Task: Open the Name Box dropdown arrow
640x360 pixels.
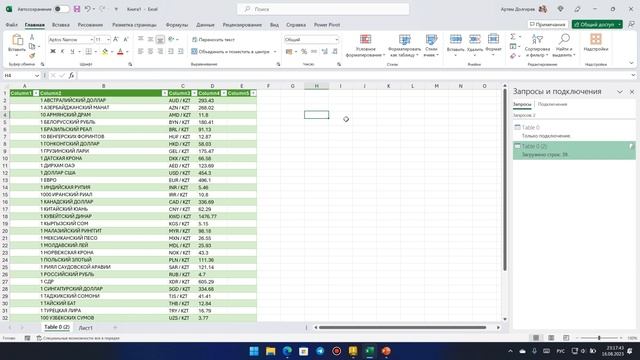Action: coord(37,76)
